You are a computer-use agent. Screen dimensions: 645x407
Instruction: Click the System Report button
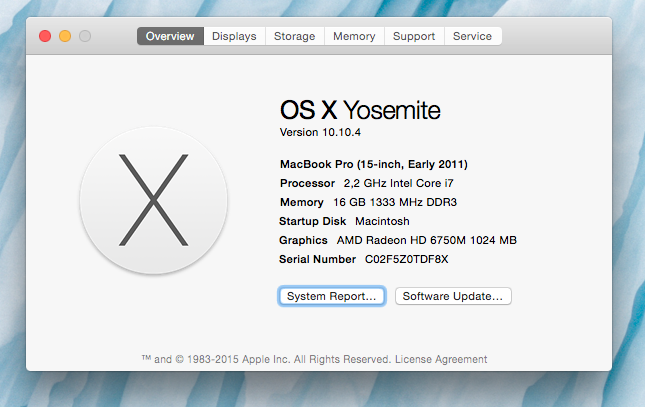332,296
